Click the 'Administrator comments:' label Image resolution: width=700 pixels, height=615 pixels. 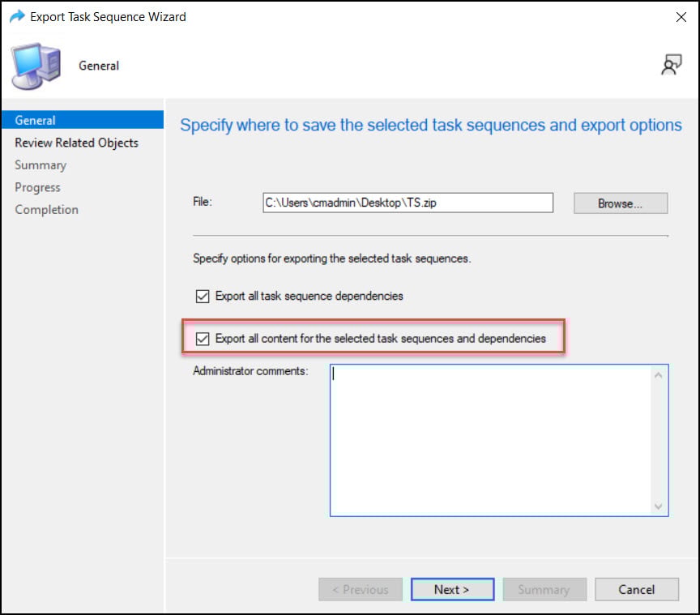250,370
